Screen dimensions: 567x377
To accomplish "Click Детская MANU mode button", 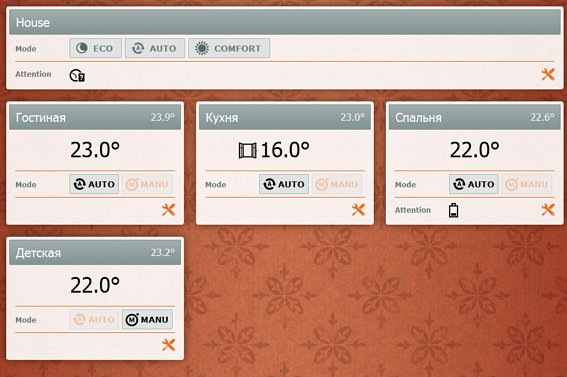I will [147, 320].
